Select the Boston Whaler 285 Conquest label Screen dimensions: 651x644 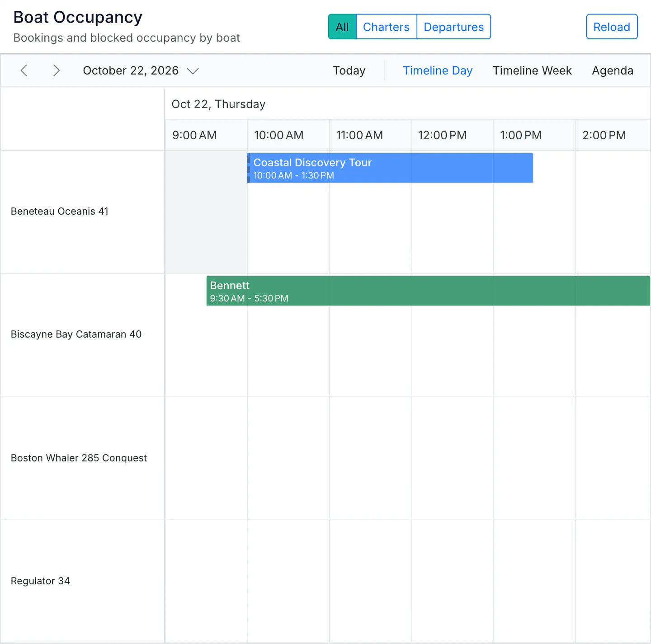[x=79, y=458]
